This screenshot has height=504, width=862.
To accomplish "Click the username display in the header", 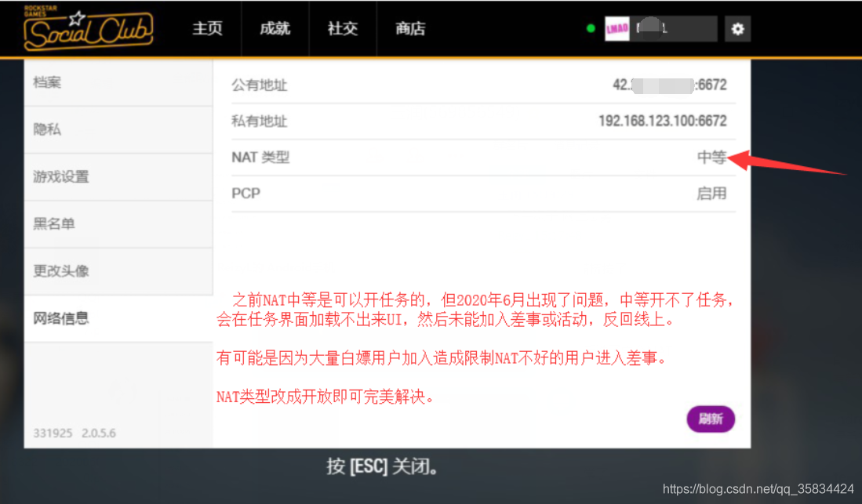I will coord(675,28).
